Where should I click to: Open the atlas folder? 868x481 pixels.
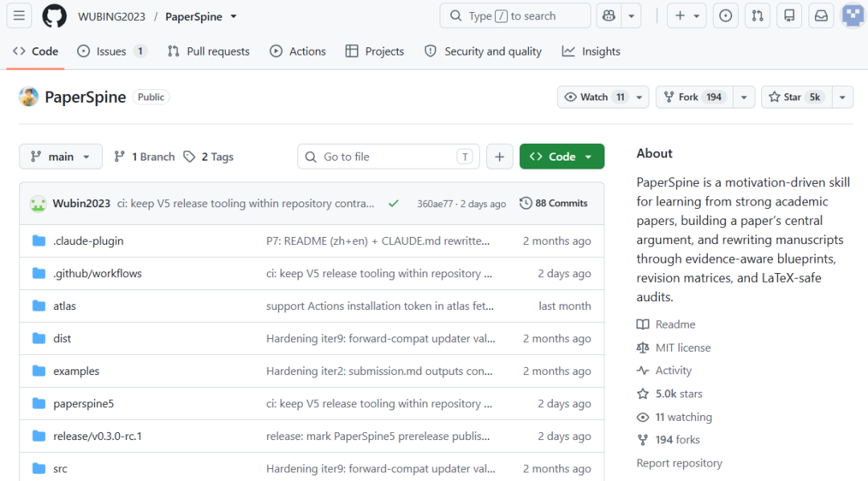click(x=64, y=306)
